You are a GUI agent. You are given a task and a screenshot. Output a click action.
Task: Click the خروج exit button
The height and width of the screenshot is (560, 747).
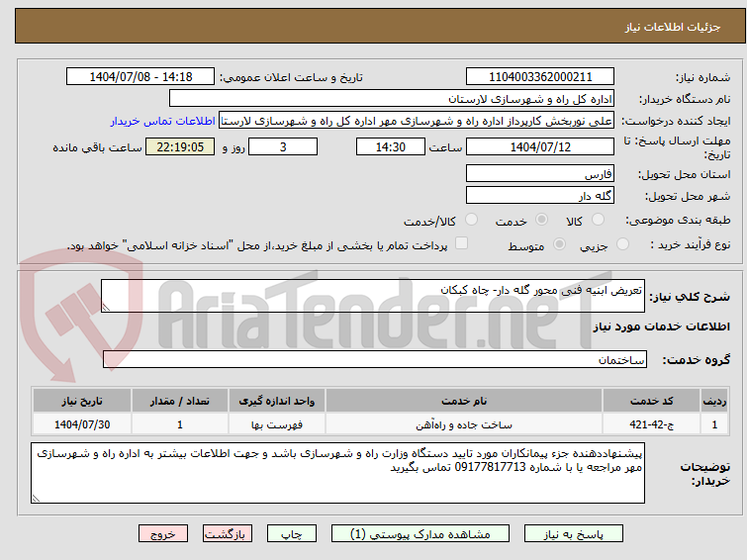pos(163,534)
